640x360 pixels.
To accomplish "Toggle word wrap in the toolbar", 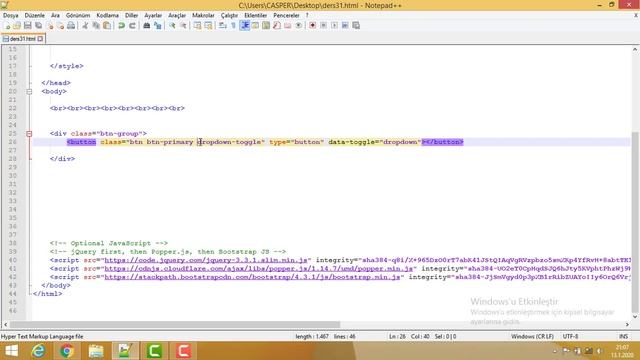I will [x=223, y=26].
